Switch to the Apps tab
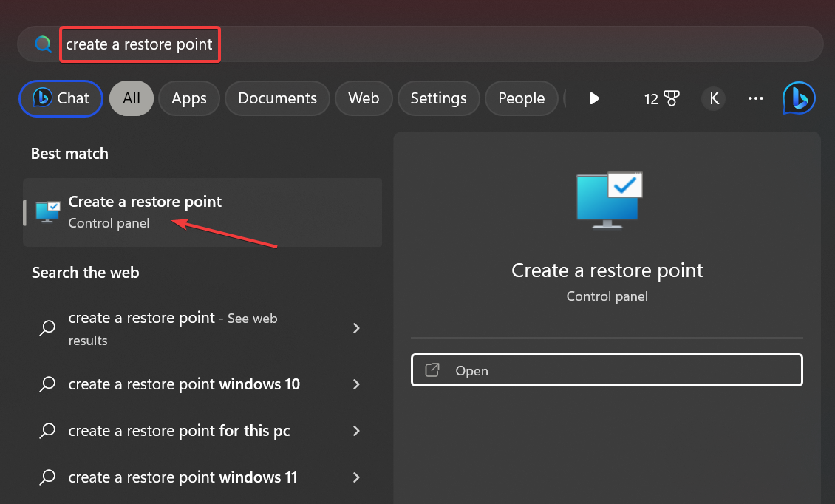Viewport: 835px width, 504px height. [x=188, y=98]
